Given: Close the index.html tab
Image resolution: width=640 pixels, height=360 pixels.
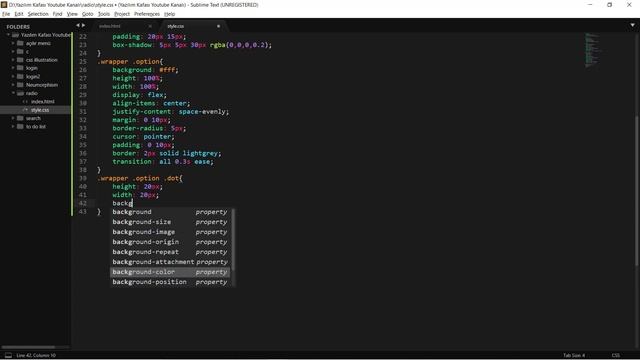Looking at the screenshot, I should (x=150, y=26).
